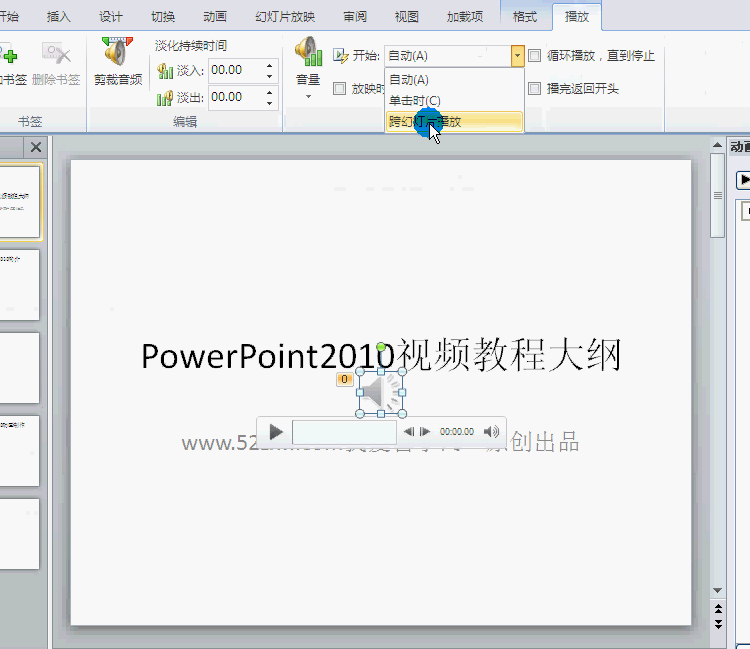Click the animation order tag 0

pos(344,379)
